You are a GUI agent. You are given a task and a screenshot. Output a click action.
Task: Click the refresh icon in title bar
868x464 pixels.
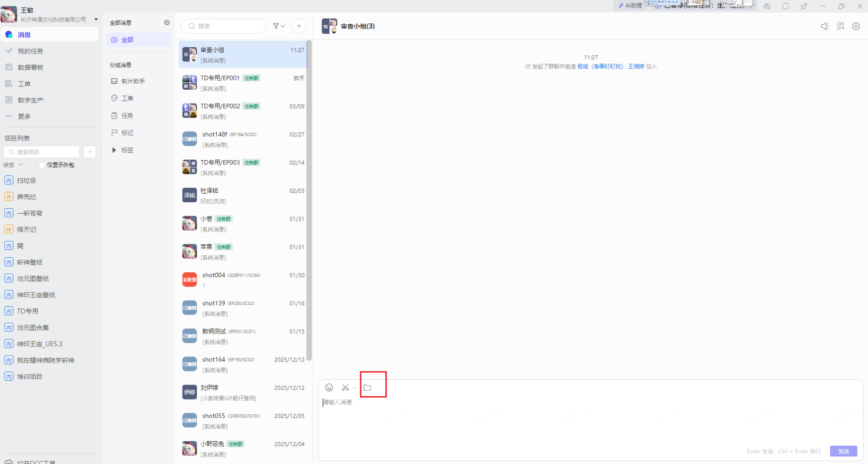point(786,6)
